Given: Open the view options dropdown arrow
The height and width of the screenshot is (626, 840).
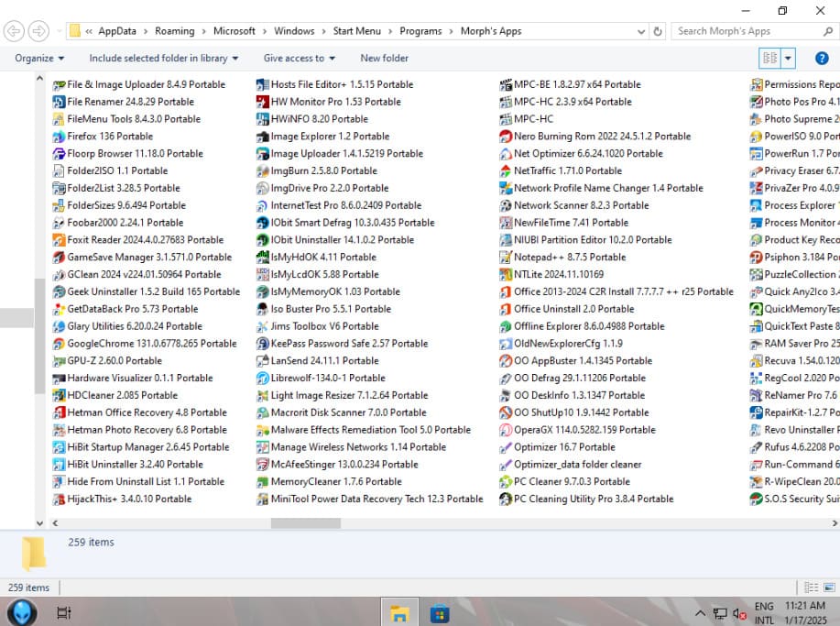Looking at the screenshot, I should point(788,59).
